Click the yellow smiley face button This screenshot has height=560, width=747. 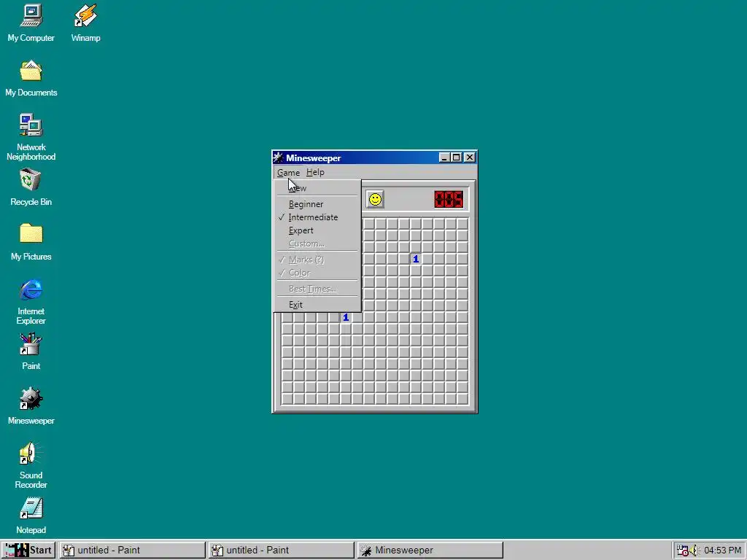[x=375, y=199]
